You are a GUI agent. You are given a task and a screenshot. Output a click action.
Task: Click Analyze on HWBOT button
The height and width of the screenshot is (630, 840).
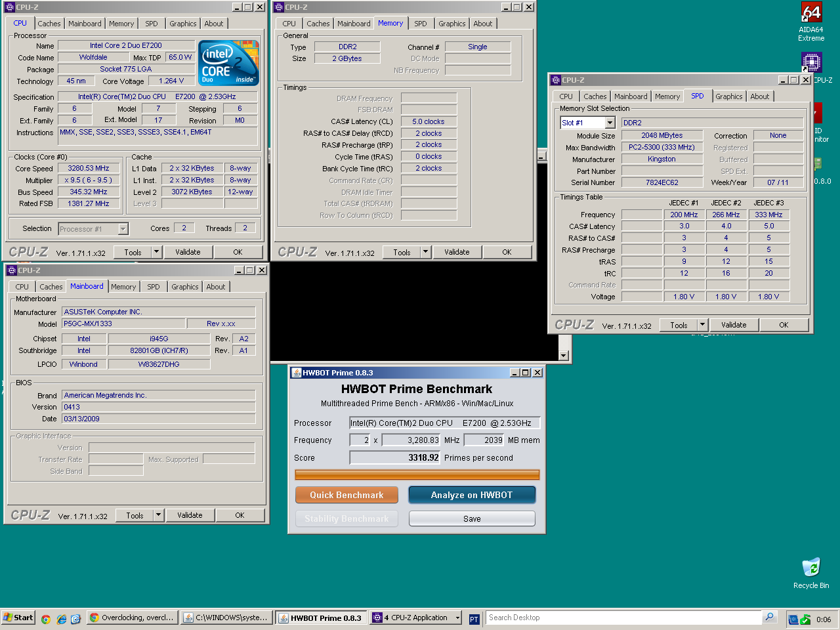472,495
